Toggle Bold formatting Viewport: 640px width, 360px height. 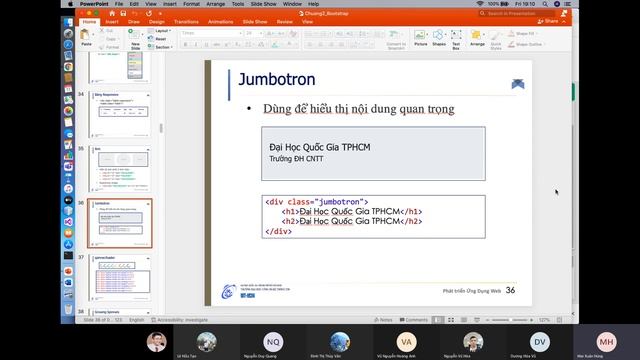pyautogui.click(x=185, y=44)
